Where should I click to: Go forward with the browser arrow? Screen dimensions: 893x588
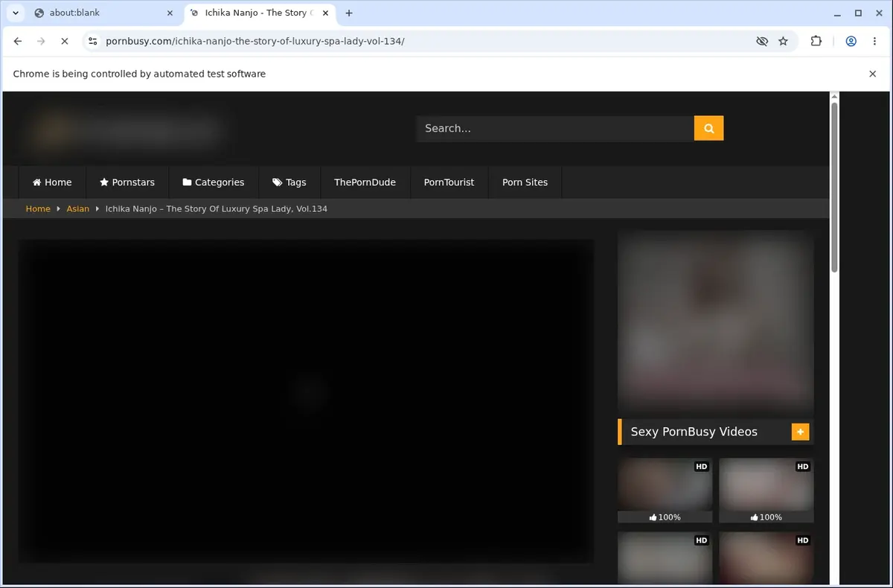coord(42,42)
